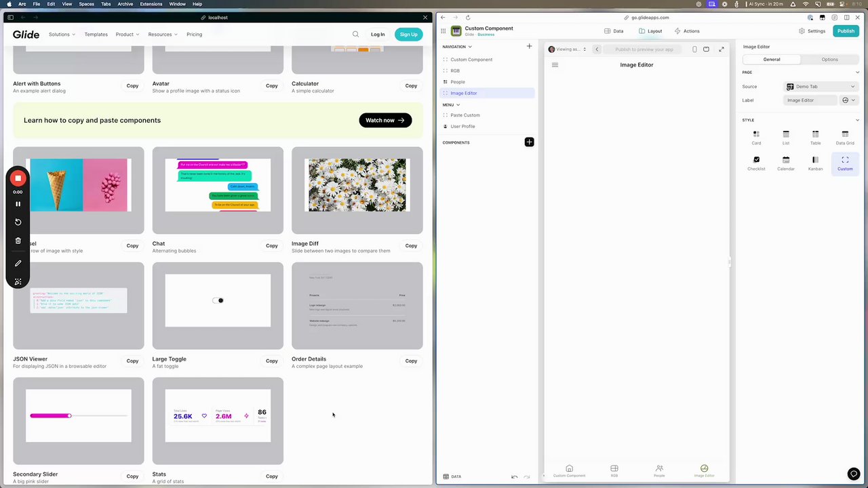This screenshot has width=868, height=488.
Task: Open the hamburger menu in the preview
Action: click(x=555, y=65)
